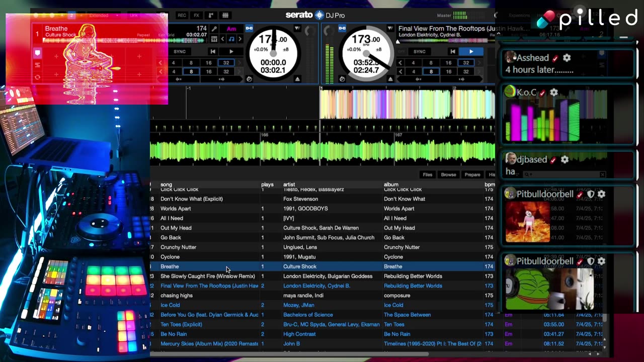Toggle the REC recording panel
The height and width of the screenshot is (362, 644).
[182, 16]
